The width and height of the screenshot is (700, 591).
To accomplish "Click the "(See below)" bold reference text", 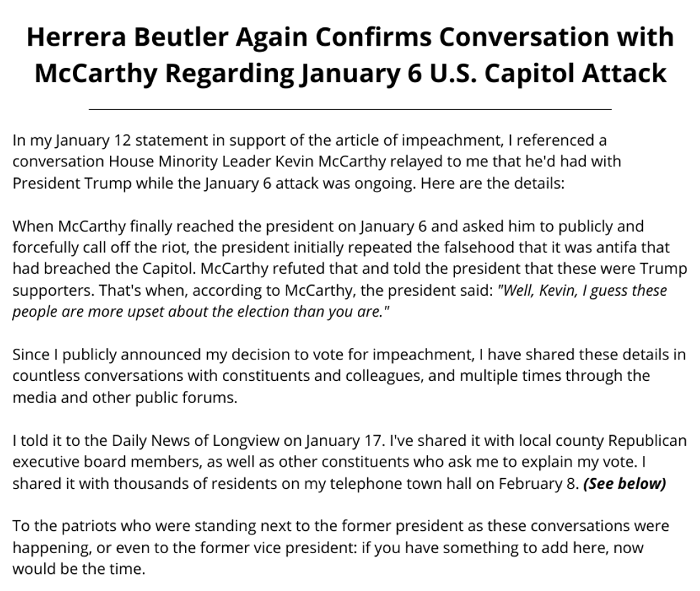I will [624, 484].
